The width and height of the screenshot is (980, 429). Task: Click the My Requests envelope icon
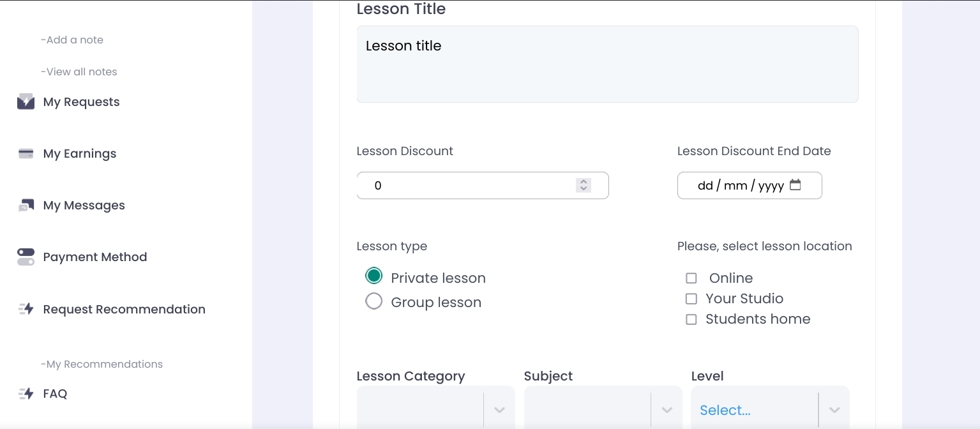[26, 102]
